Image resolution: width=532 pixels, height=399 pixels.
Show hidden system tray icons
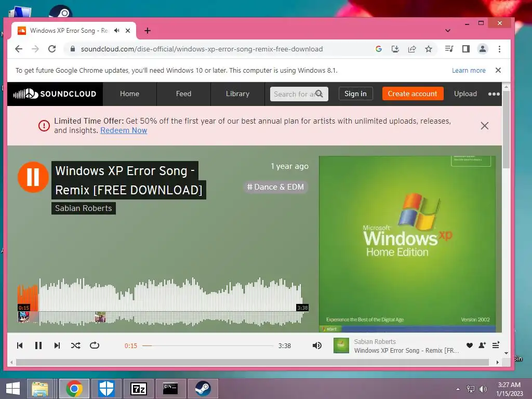point(458,389)
